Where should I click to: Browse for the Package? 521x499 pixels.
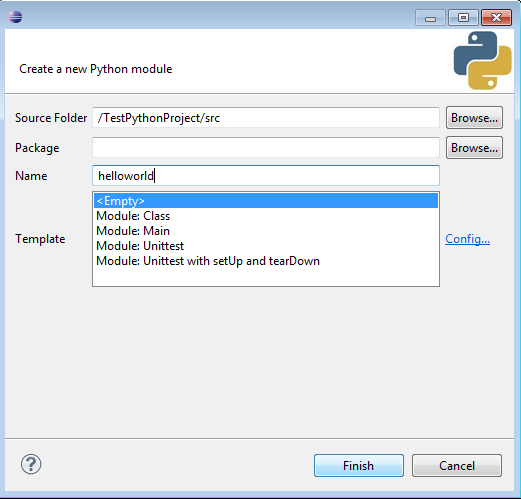point(474,148)
